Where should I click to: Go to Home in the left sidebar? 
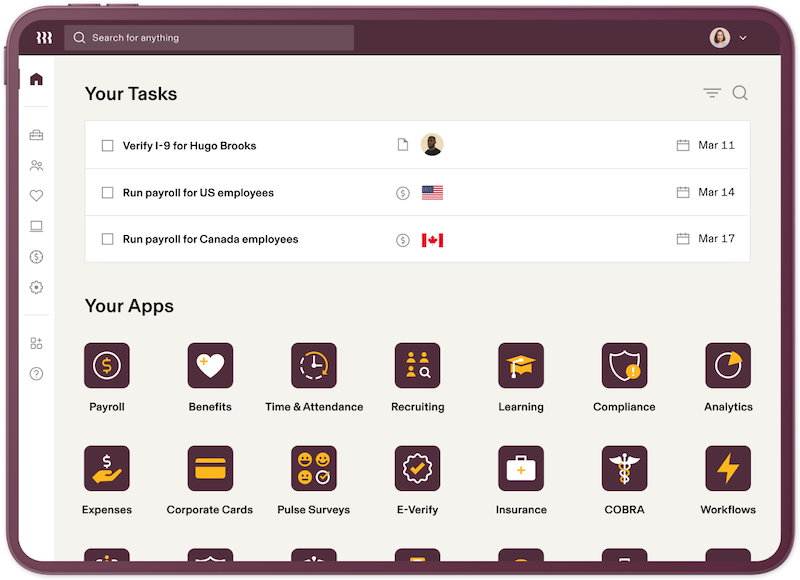coord(36,78)
